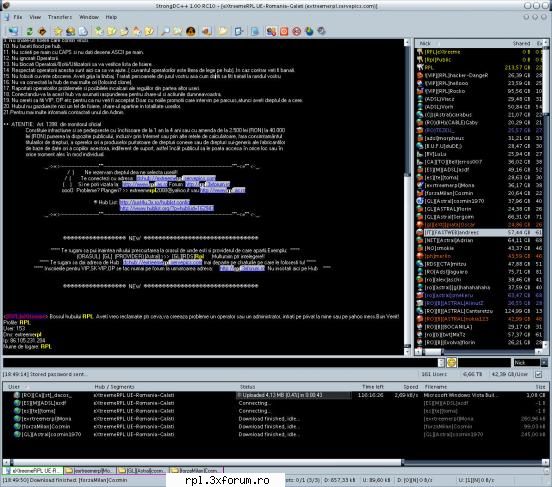The height and width of the screenshot is (487, 552).
Task: Open the Download Queue toolbar icon
Action: 99,31
